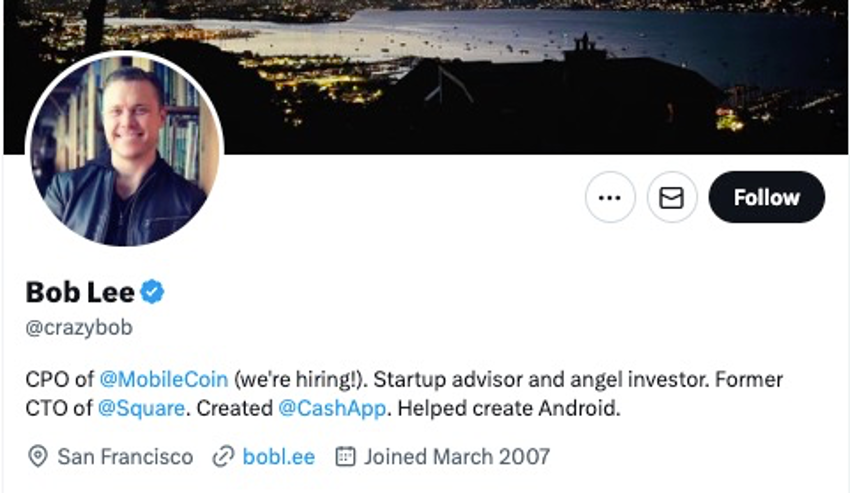852x493 pixels.
Task: Click the blue verified checkmark badge
Action: click(152, 292)
